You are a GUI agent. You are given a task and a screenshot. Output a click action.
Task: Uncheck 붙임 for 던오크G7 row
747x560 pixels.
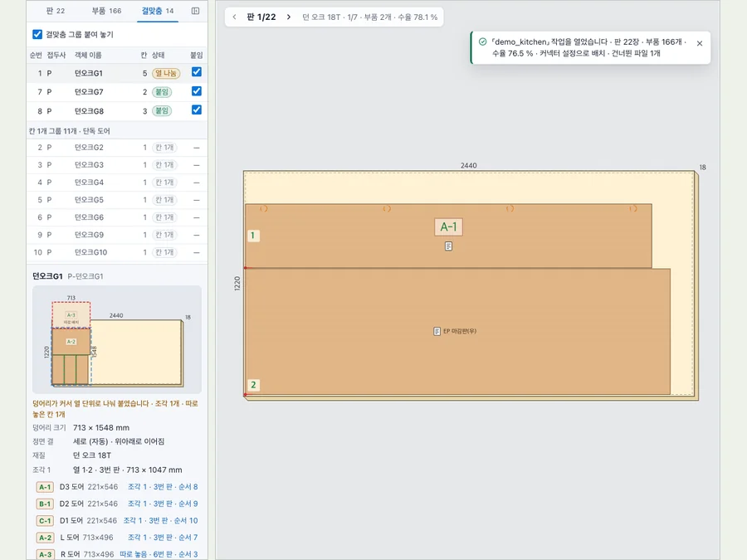click(196, 91)
